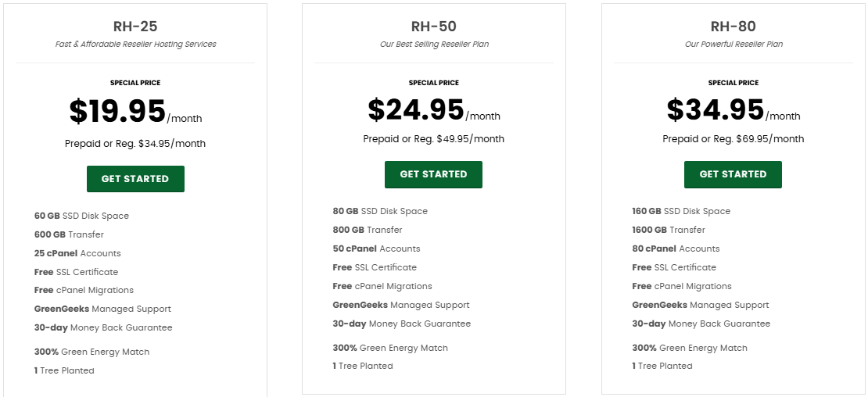Click the RH-25 plan title
This screenshot has width=868, height=397.
coord(135,27)
